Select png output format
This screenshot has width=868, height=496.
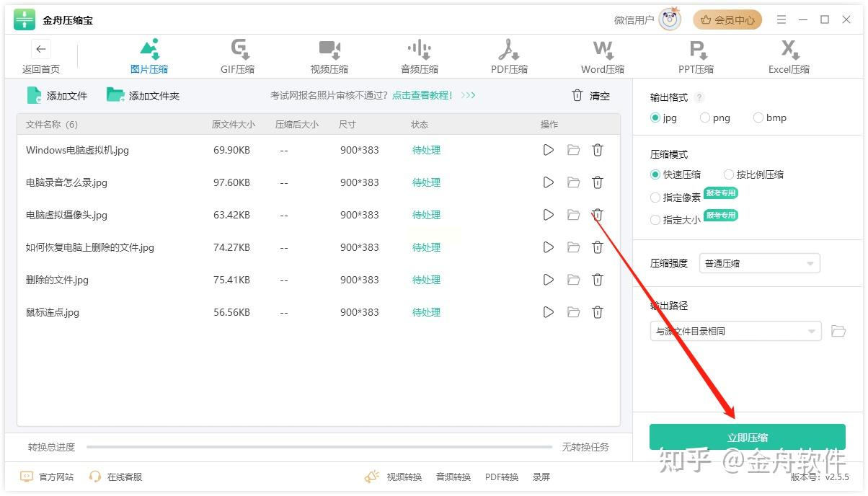705,118
